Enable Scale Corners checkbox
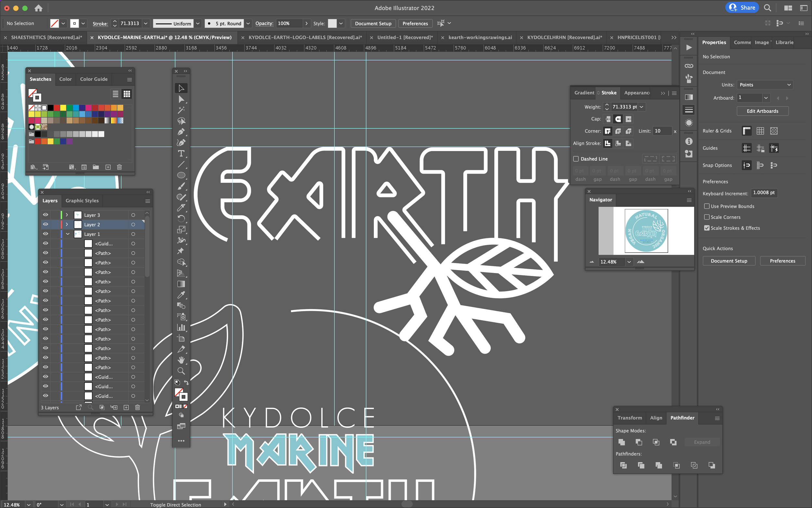 706,217
